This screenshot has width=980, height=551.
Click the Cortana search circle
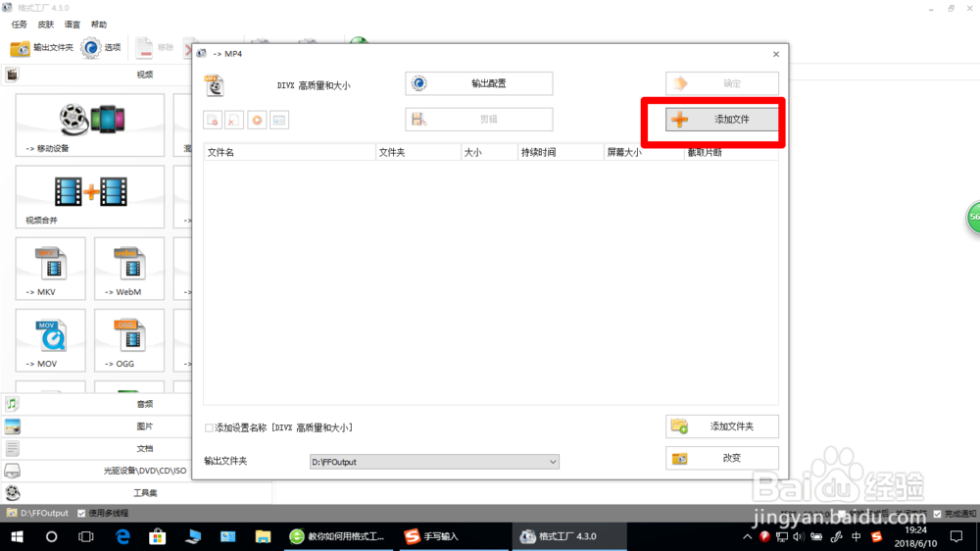coord(51,536)
